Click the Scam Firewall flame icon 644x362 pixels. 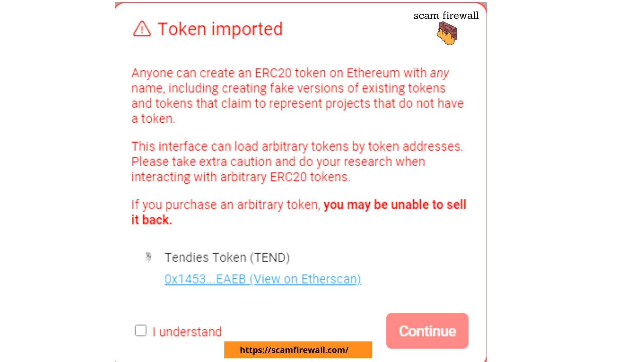click(447, 33)
